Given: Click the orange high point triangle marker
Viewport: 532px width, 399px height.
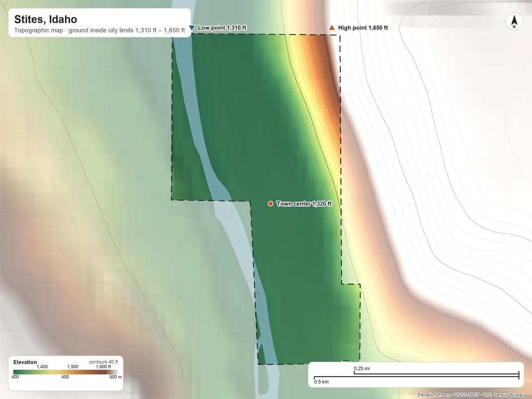Looking at the screenshot, I should click(x=332, y=28).
